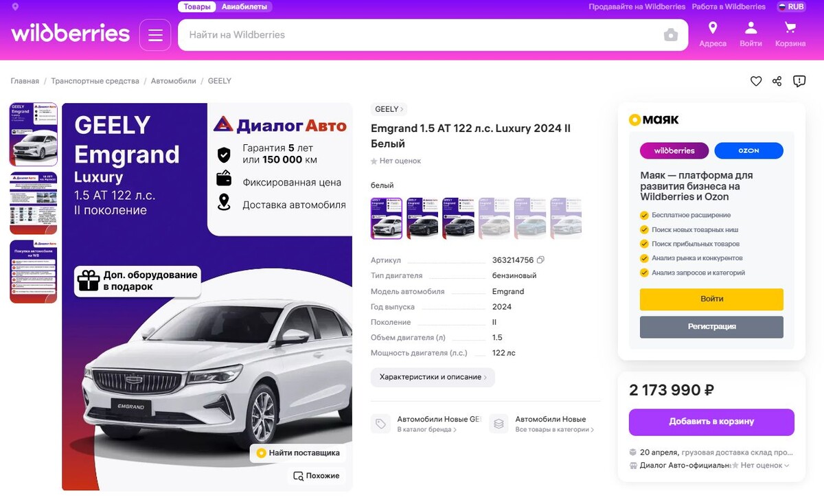Screen dimensions: 824x504
Task: Expand Характеристики и описание
Action: tap(433, 377)
